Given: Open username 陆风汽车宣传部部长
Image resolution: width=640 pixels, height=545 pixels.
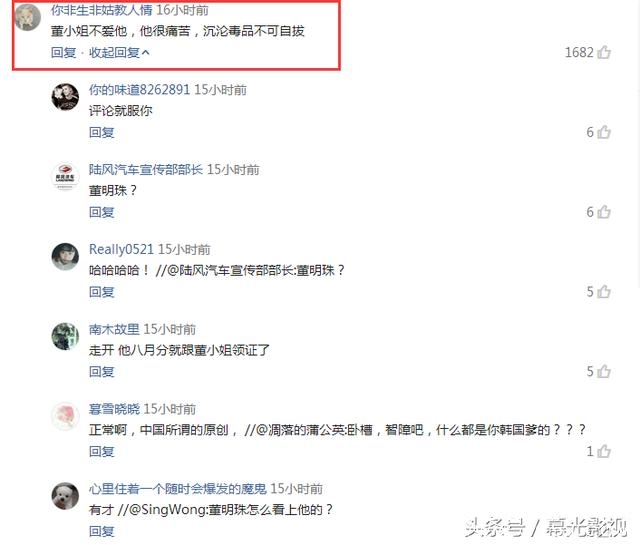Looking at the screenshot, I should 146,169.
